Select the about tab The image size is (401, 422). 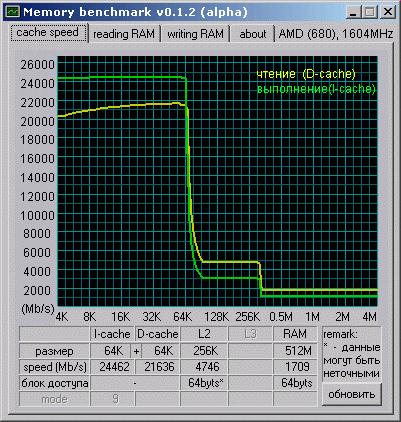[x=253, y=34]
